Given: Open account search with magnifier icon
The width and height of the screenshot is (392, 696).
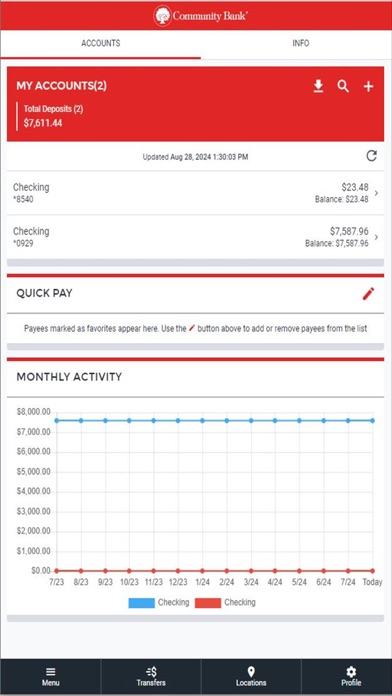Looking at the screenshot, I should point(343,86).
